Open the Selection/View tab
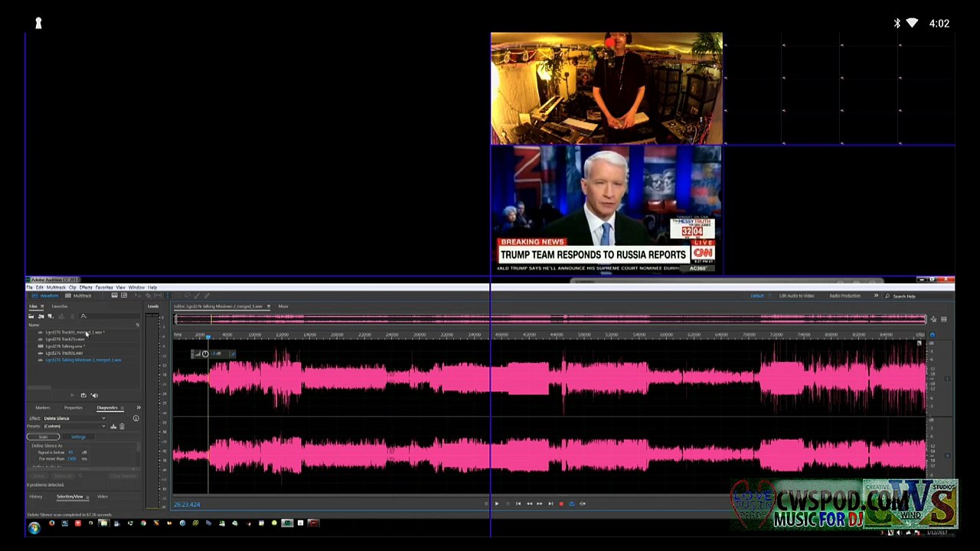 (x=70, y=497)
